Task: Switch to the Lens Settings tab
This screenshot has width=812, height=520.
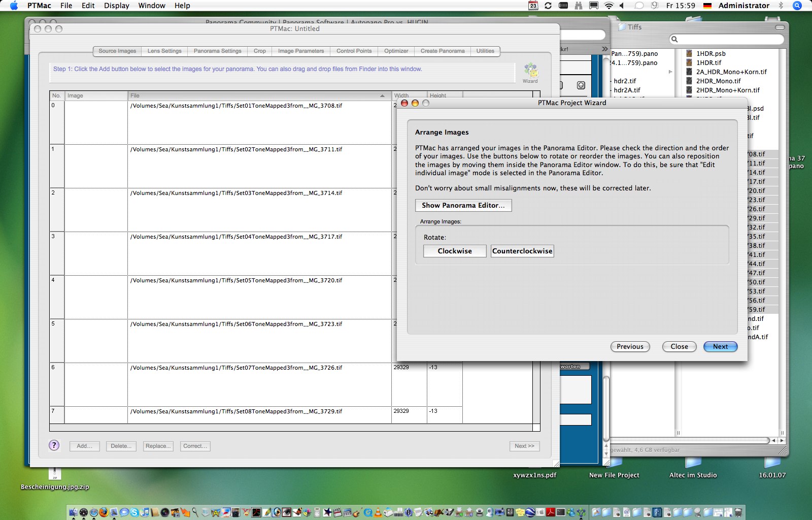Action: point(164,51)
